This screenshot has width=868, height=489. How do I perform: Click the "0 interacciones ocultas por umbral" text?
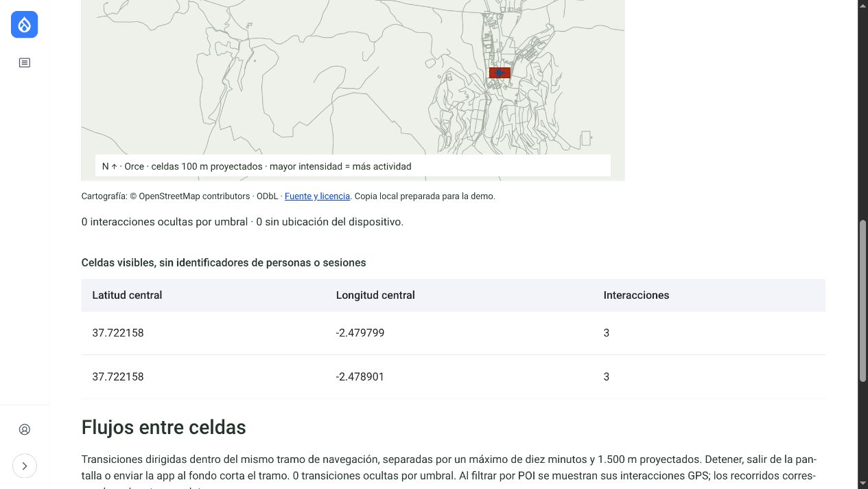pyautogui.click(x=165, y=222)
